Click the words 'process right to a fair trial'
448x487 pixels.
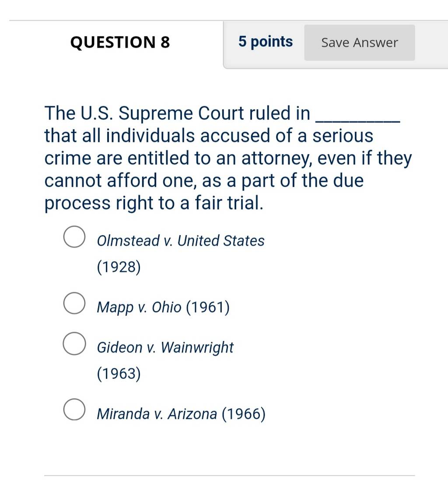pyautogui.click(x=154, y=203)
